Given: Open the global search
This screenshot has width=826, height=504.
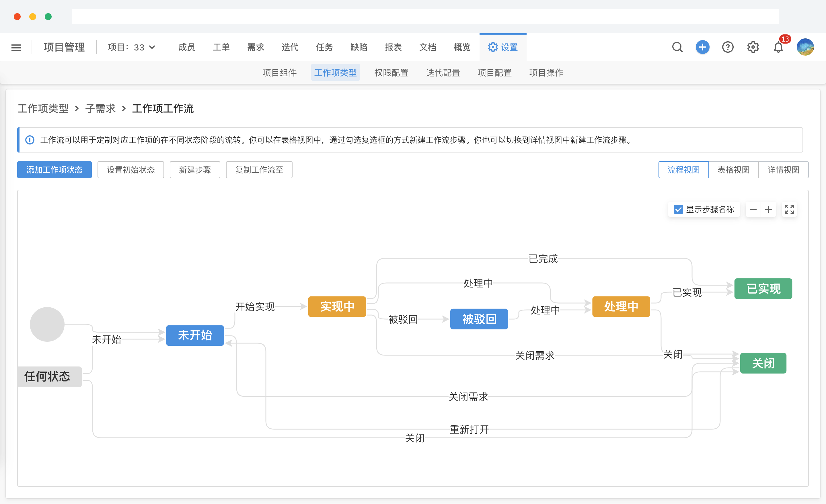Looking at the screenshot, I should point(677,47).
